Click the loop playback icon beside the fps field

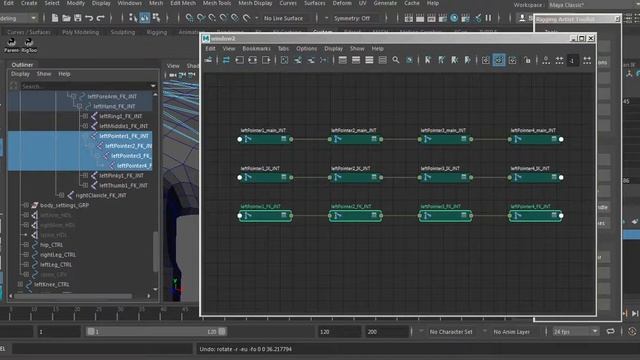pos(611,331)
